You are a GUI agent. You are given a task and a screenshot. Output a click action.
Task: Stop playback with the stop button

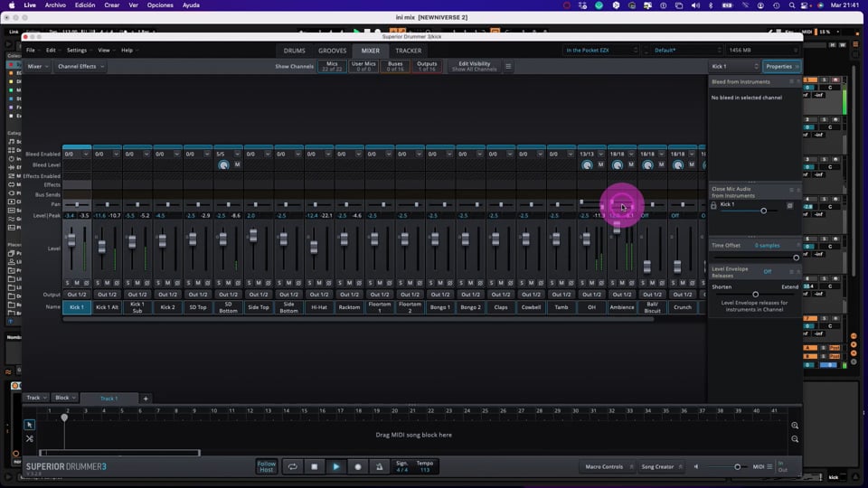click(x=314, y=466)
